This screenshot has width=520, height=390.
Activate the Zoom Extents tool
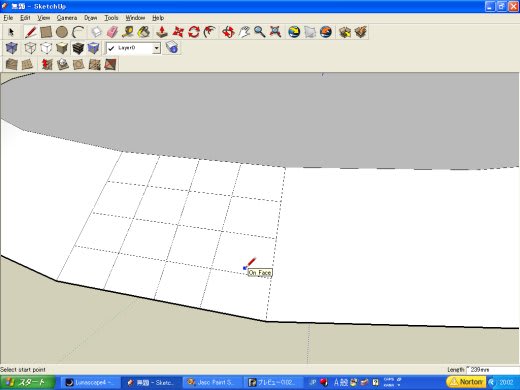click(x=276, y=32)
